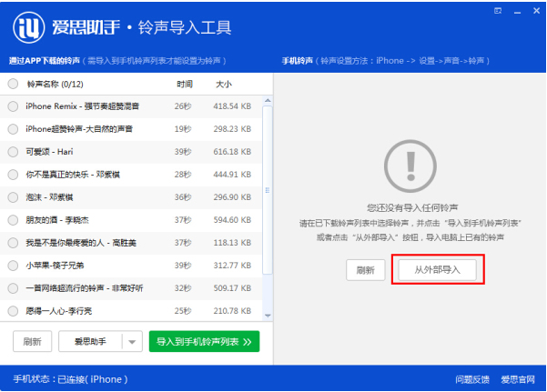547x392 pixels.
Task: Refresh the downloaded ringtone list on left
Action: (x=32, y=342)
